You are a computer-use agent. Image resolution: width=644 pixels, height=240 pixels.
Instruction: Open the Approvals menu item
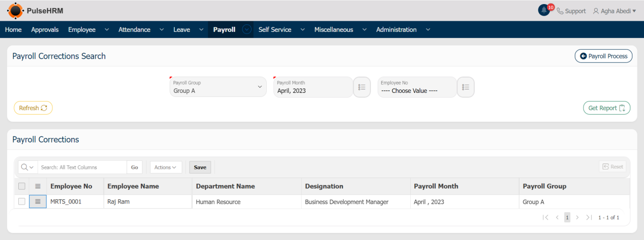click(45, 29)
